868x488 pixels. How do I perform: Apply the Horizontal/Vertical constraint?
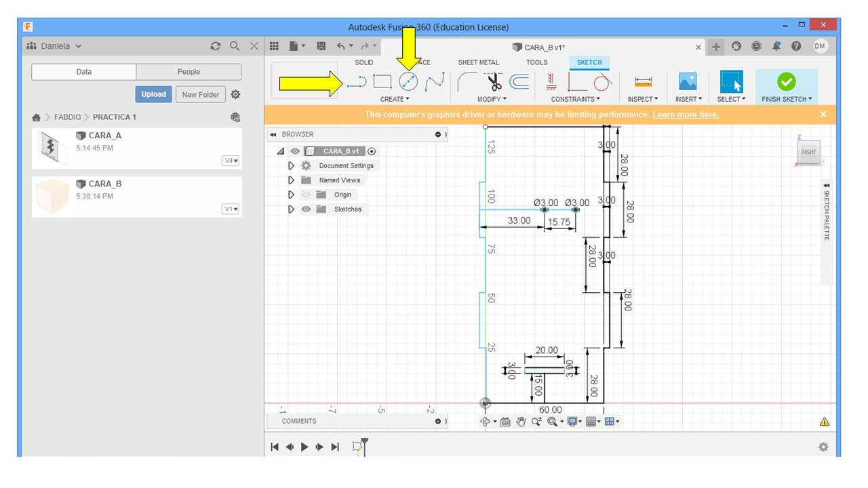click(x=551, y=81)
